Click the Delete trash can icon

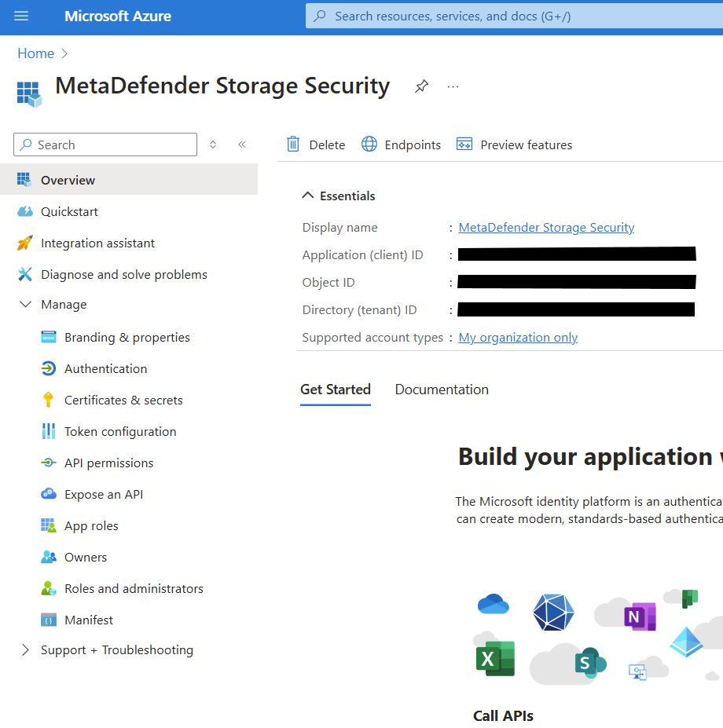[x=293, y=145]
